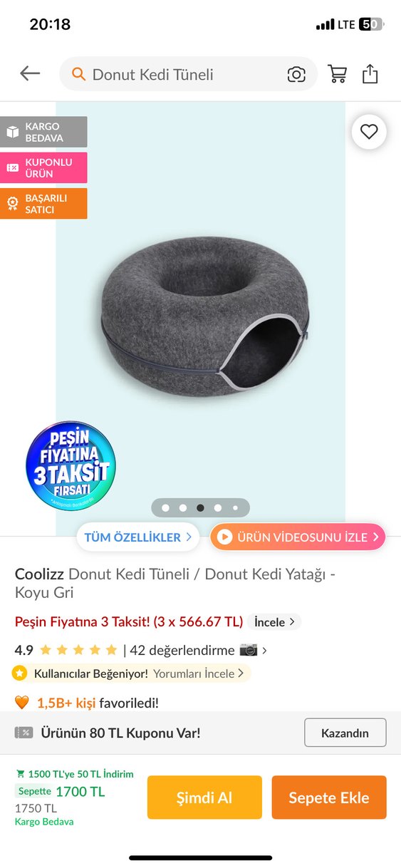
Task: Tap the Sepete Ekle button
Action: click(x=329, y=797)
